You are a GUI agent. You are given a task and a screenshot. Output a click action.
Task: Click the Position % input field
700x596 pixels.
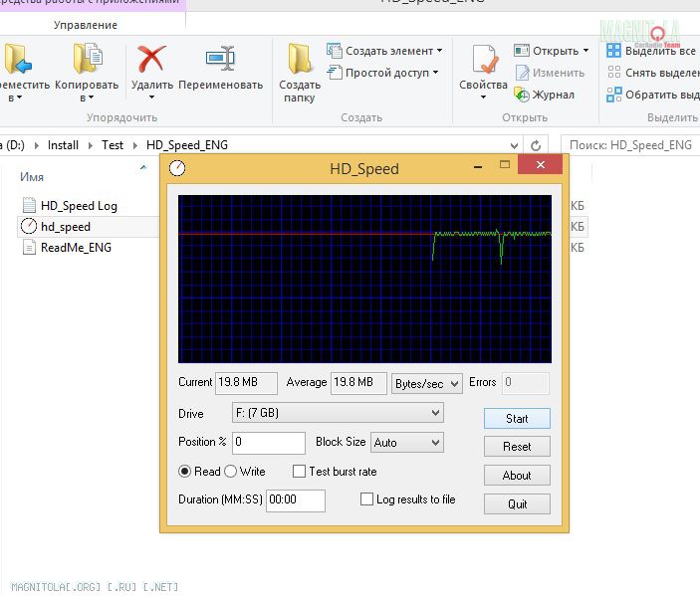(x=269, y=443)
